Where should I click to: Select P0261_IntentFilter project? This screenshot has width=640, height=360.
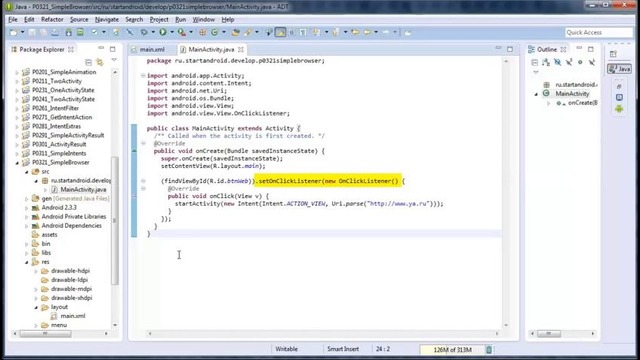56,108
